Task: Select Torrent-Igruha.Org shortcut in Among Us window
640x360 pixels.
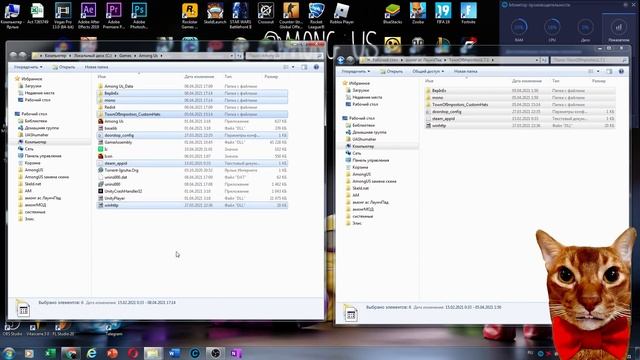Action: [x=192, y=170]
